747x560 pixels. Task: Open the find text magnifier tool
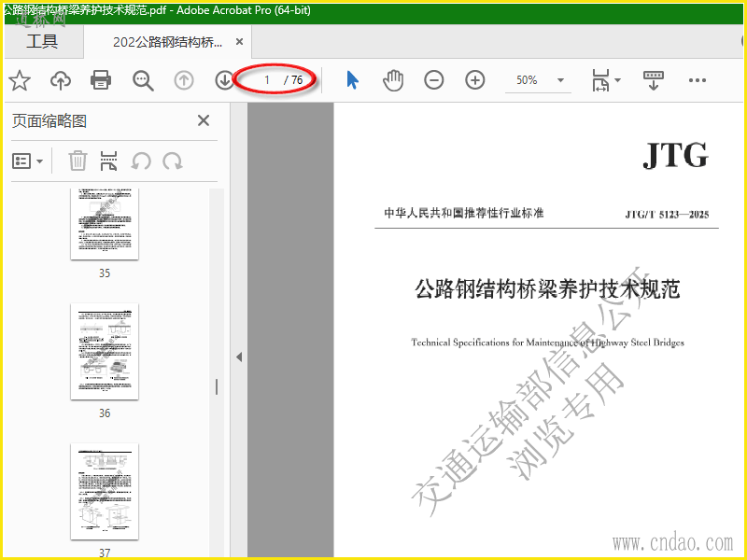click(143, 80)
